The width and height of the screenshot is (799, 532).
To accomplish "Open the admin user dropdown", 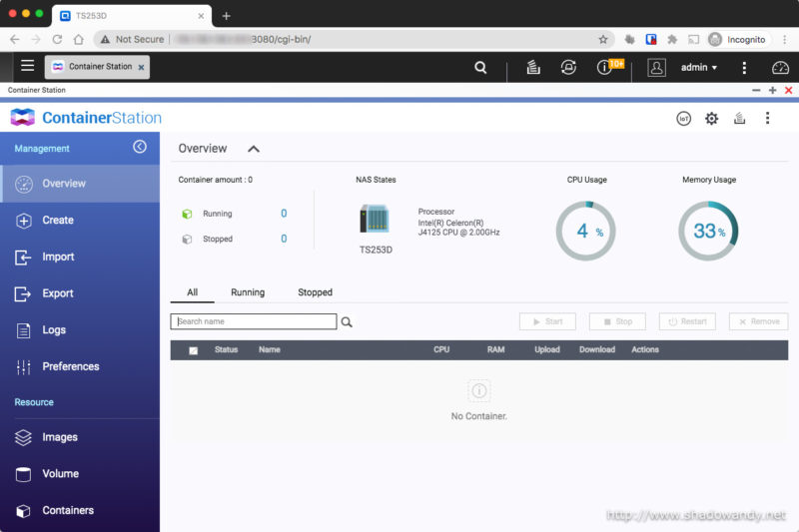I will click(698, 68).
